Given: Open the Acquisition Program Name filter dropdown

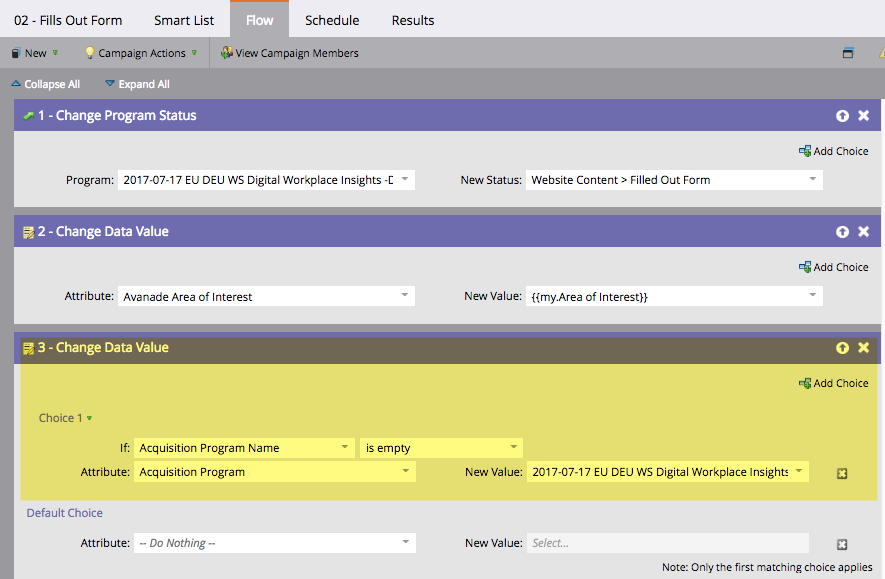Looking at the screenshot, I should click(x=244, y=448).
